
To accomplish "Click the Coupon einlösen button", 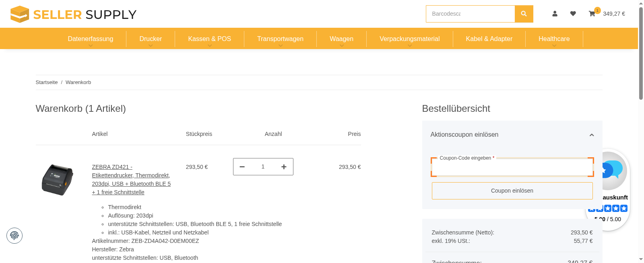I will click(512, 191).
